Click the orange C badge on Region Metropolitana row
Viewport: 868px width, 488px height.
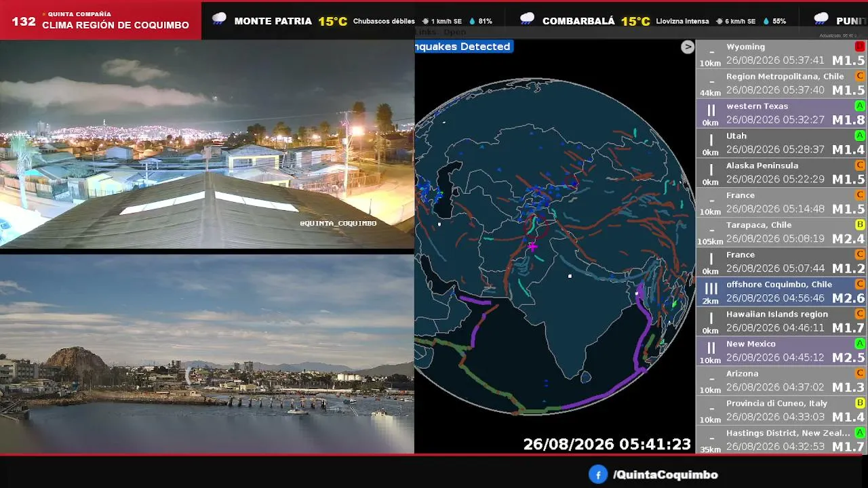click(860, 77)
